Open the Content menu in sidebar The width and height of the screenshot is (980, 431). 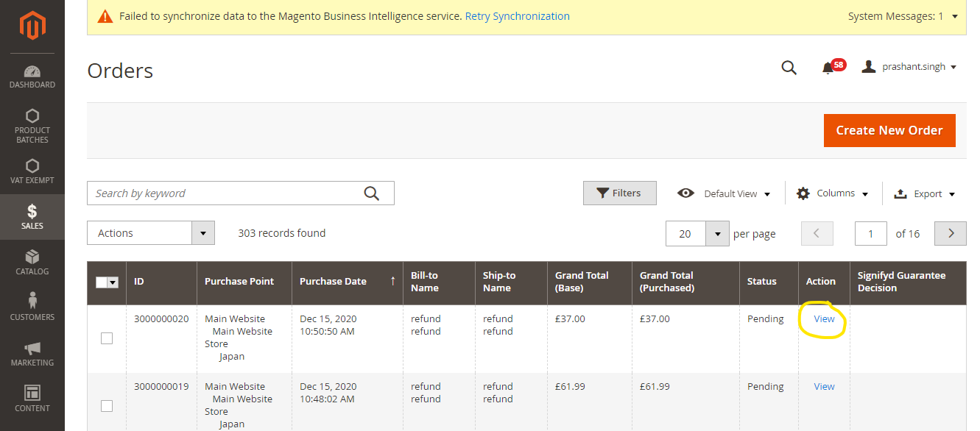coord(32,399)
